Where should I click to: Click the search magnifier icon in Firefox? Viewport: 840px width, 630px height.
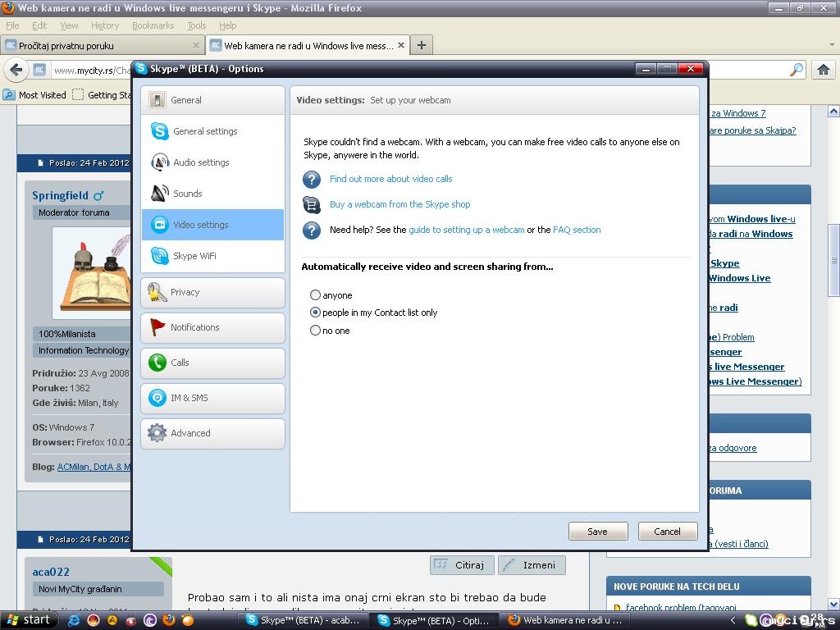coord(797,70)
